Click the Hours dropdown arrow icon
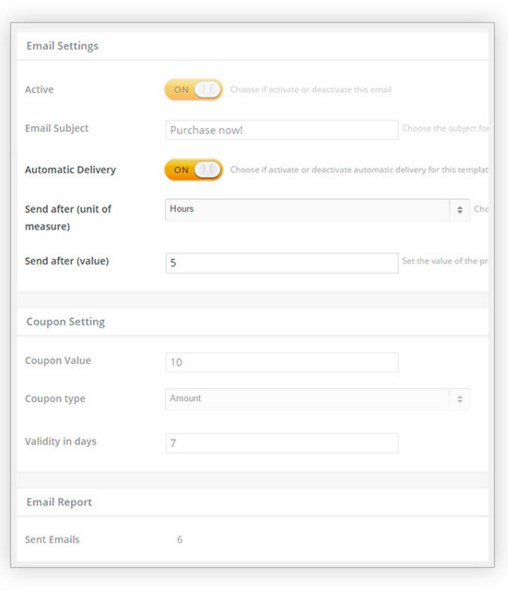The height and width of the screenshot is (591, 508). (460, 210)
